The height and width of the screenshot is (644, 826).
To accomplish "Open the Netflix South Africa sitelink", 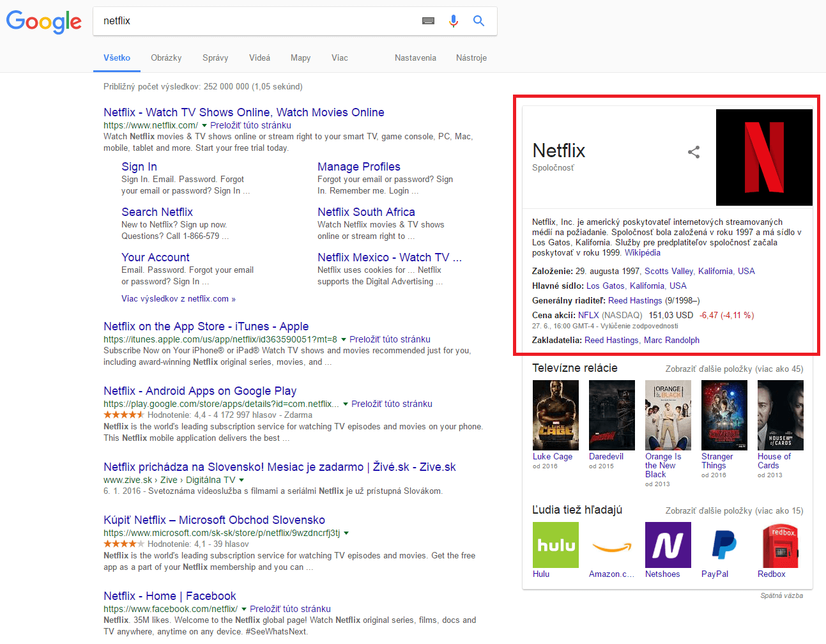I will tap(366, 212).
